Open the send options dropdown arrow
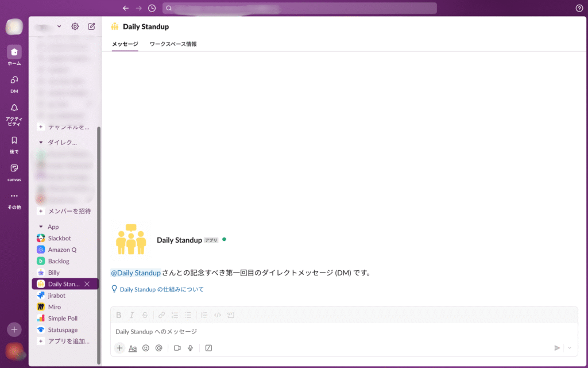Image resolution: width=588 pixels, height=368 pixels. pyautogui.click(x=570, y=348)
